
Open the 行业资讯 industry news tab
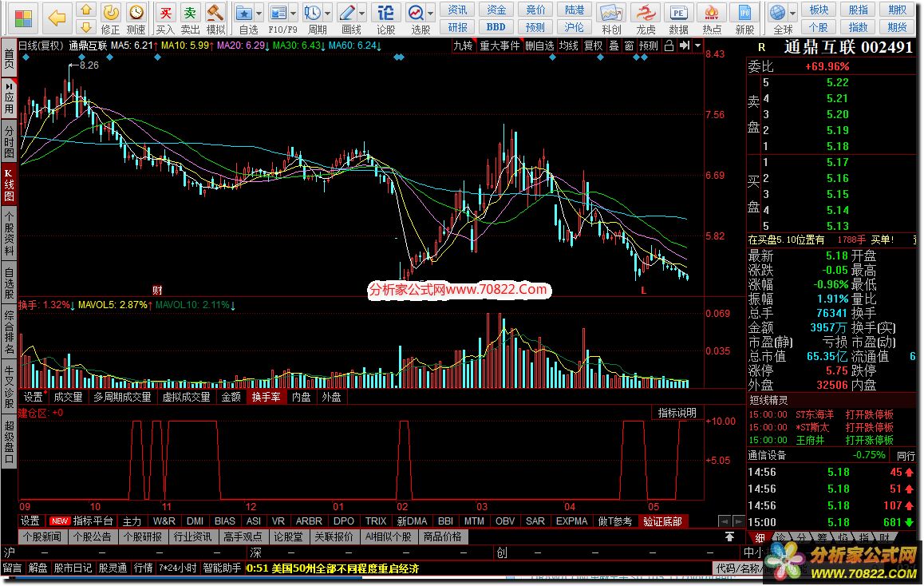tap(192, 537)
